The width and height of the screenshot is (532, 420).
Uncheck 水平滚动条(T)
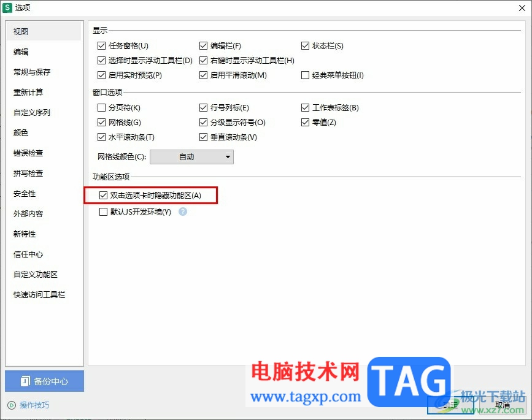101,137
